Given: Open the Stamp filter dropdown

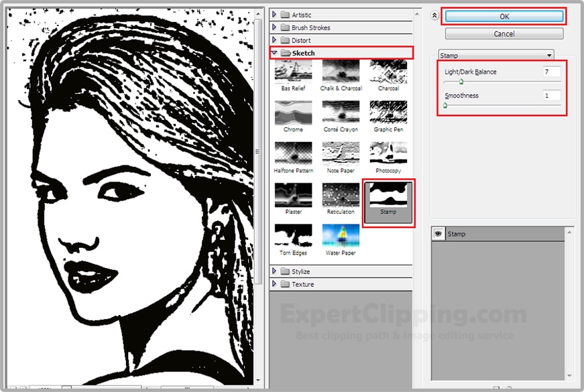Looking at the screenshot, I should [x=496, y=55].
